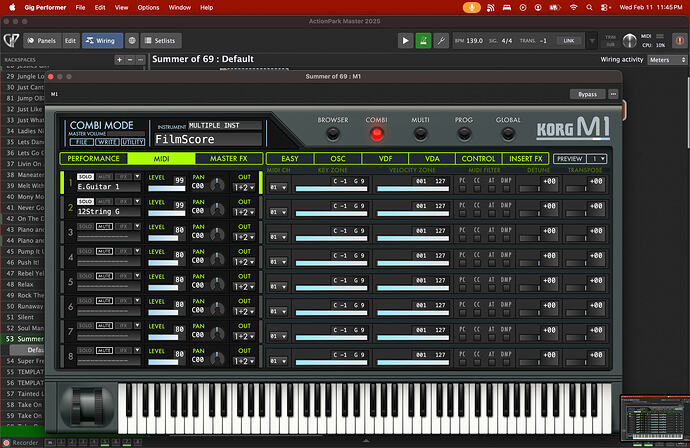The width and height of the screenshot is (690, 448).
Task: Switch to MASTER FX tab
Action: [x=229, y=158]
